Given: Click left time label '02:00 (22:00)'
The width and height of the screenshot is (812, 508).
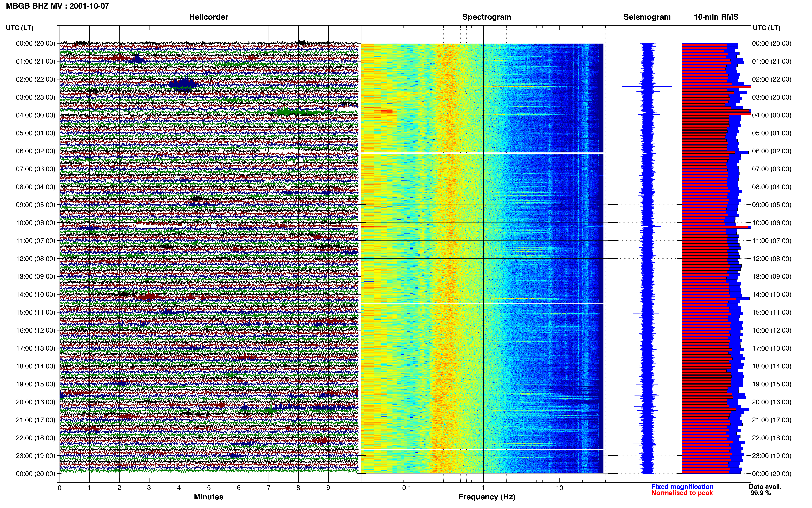Looking at the screenshot, I should point(36,79).
